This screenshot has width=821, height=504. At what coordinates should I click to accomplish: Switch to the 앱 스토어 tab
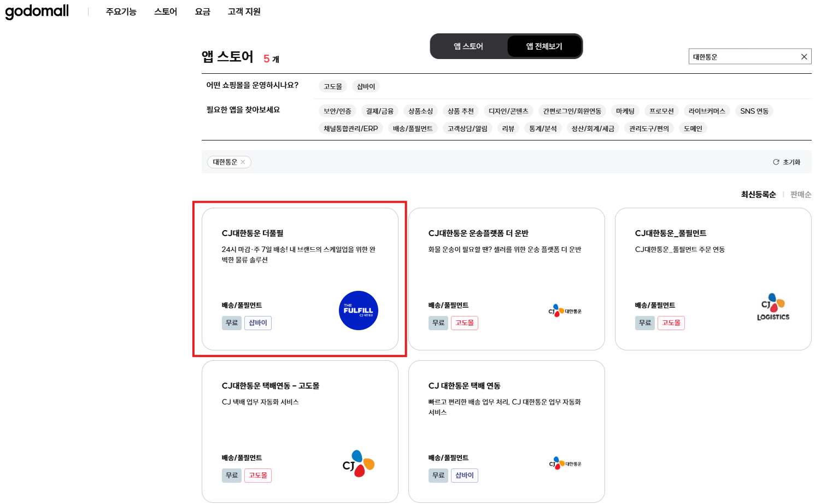point(468,46)
